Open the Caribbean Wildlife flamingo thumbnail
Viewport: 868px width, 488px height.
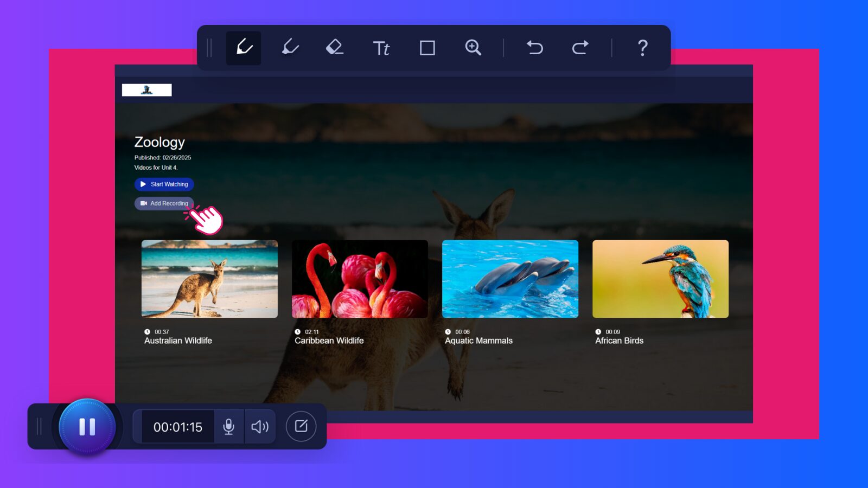pos(360,279)
